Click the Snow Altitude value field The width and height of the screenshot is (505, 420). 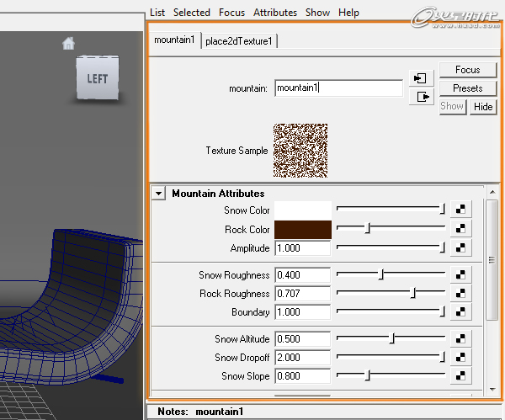tap(303, 339)
